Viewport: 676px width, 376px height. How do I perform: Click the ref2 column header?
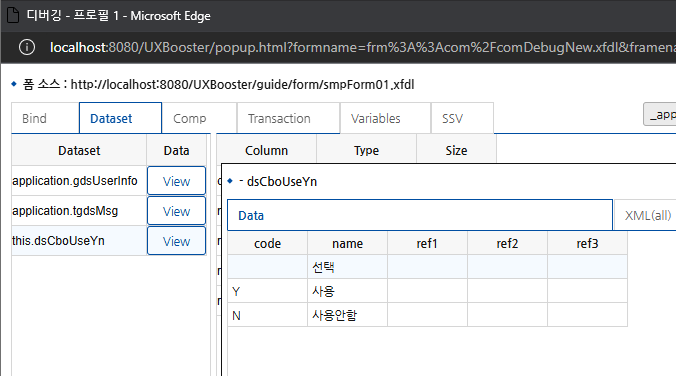coord(507,244)
